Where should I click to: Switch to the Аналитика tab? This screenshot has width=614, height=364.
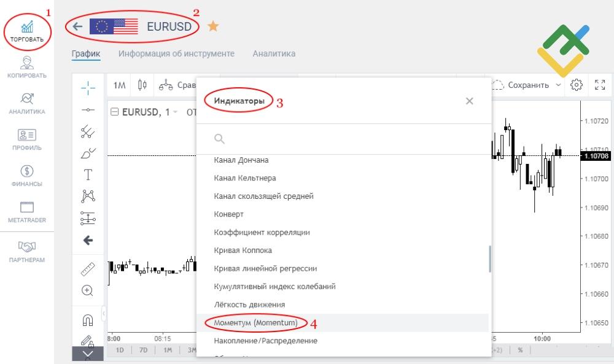pos(274,53)
